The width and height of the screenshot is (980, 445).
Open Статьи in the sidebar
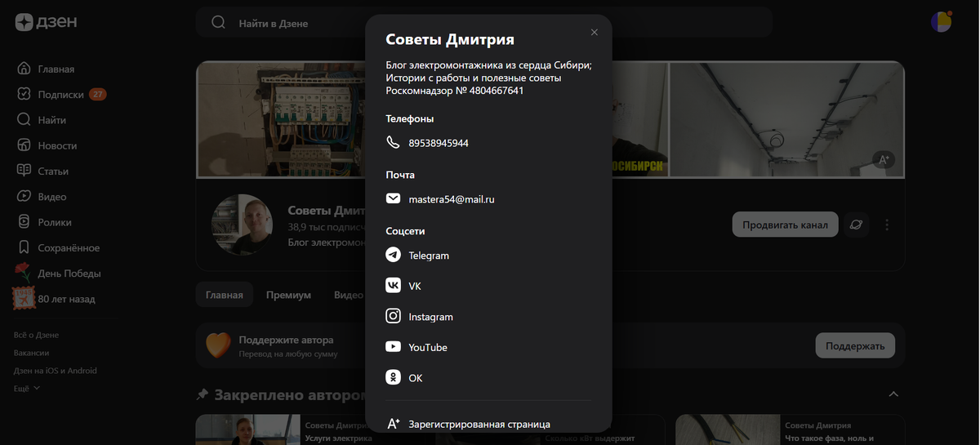pos(53,171)
